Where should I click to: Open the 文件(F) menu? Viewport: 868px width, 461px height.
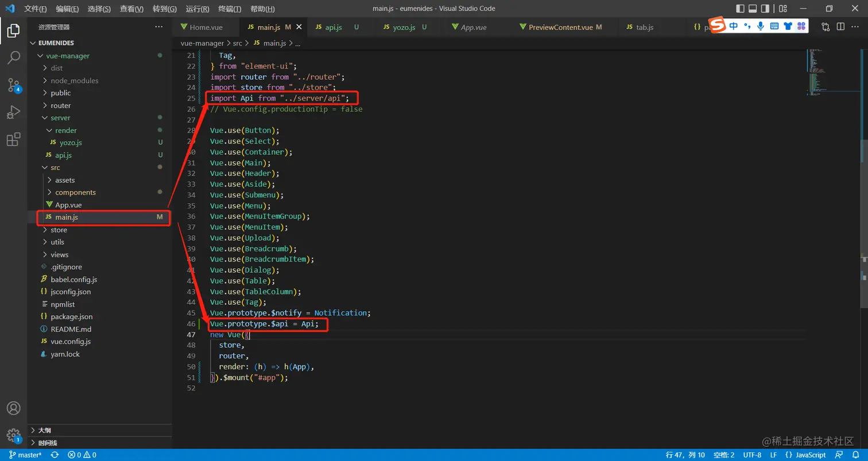coord(36,9)
